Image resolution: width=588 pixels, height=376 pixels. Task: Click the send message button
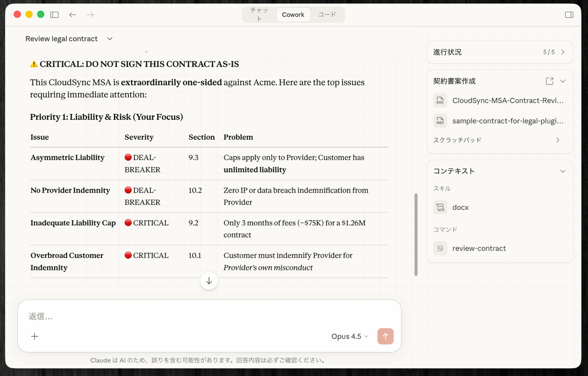pyautogui.click(x=385, y=336)
